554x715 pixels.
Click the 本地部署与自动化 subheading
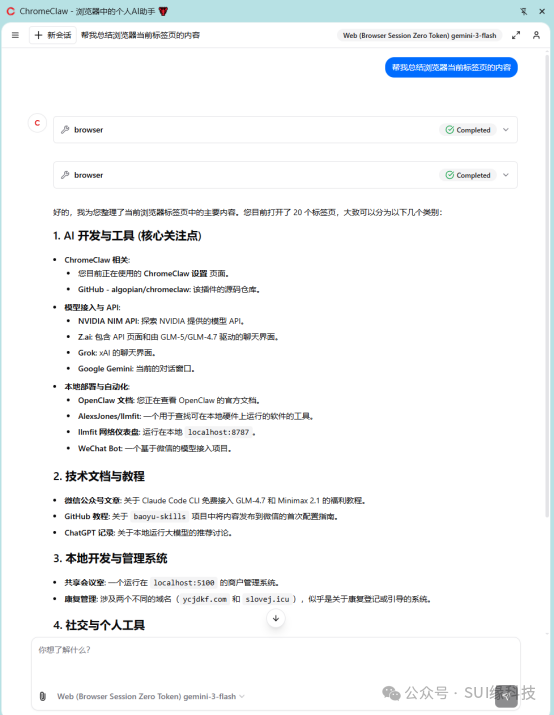click(x=97, y=387)
